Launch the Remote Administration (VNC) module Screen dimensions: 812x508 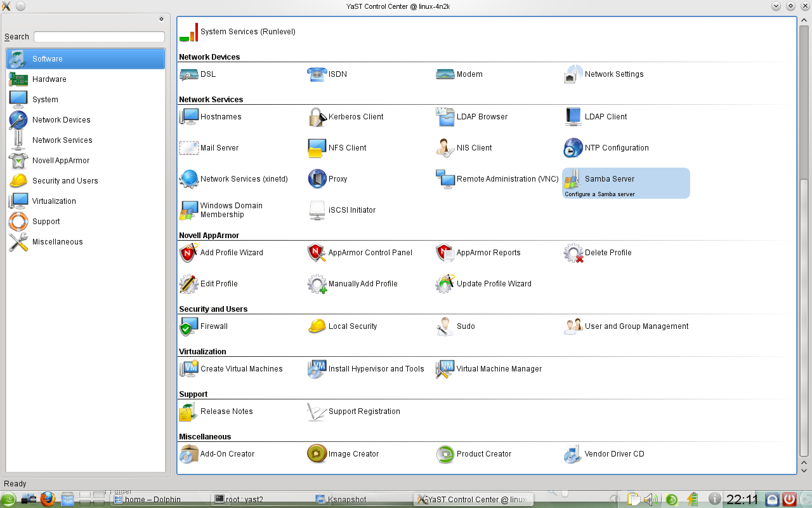(x=497, y=179)
